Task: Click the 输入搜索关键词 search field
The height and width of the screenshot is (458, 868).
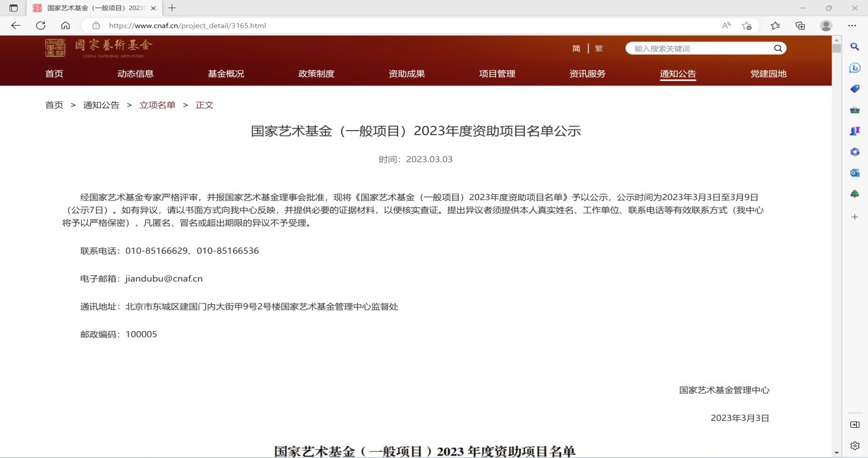Action: pos(700,48)
